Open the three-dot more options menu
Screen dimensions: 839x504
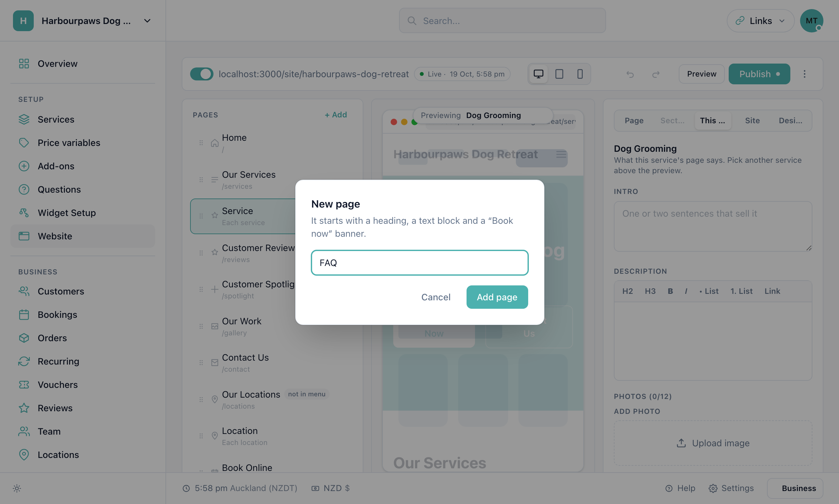tap(804, 74)
